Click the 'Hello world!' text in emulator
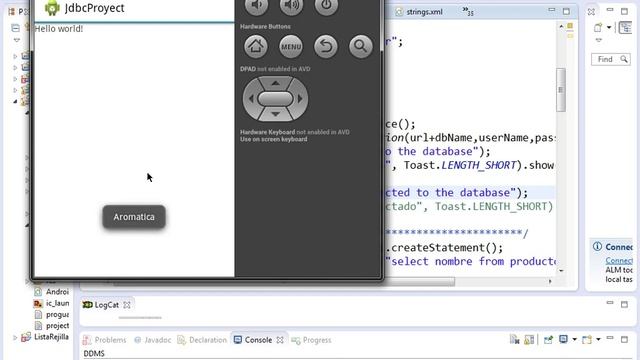The image size is (640, 360). 59,29
